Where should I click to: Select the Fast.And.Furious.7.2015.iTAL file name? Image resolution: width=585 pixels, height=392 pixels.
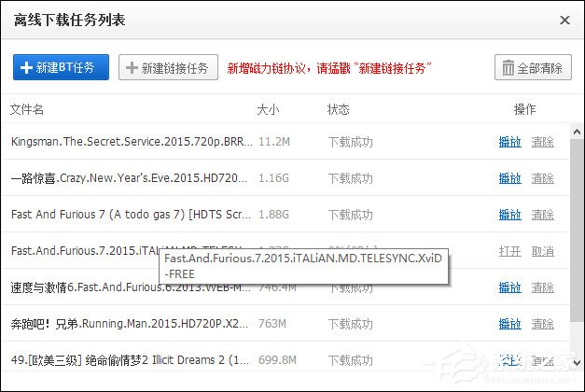[85, 251]
